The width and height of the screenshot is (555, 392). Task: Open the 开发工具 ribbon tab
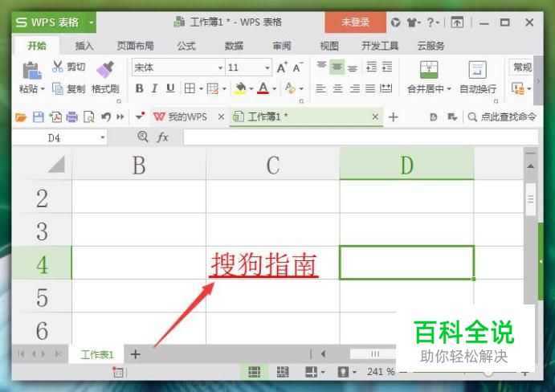[380, 46]
